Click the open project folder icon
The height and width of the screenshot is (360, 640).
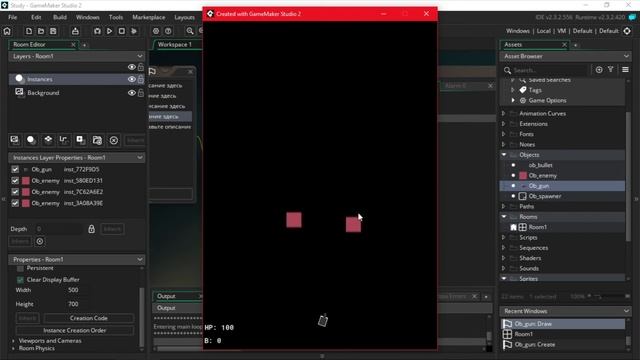pos(41,31)
